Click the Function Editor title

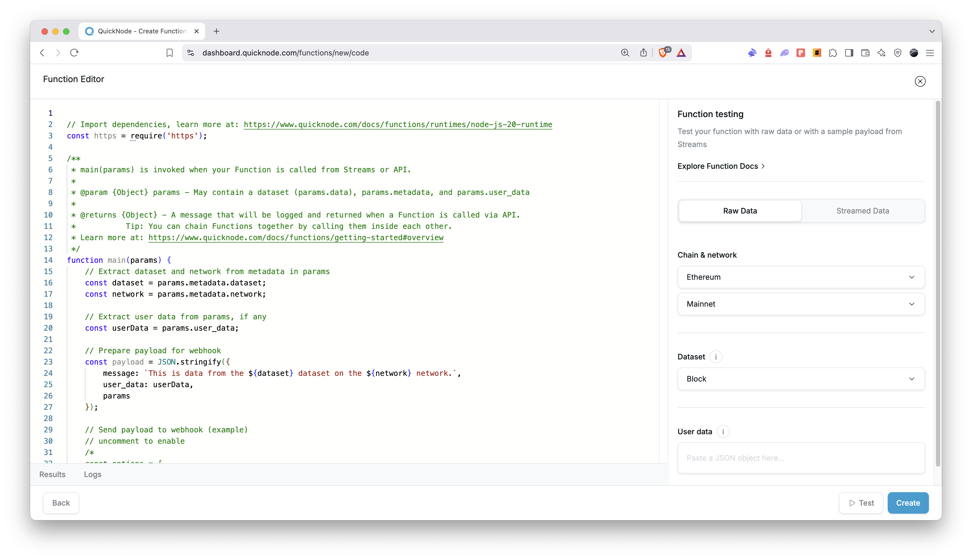74,79
